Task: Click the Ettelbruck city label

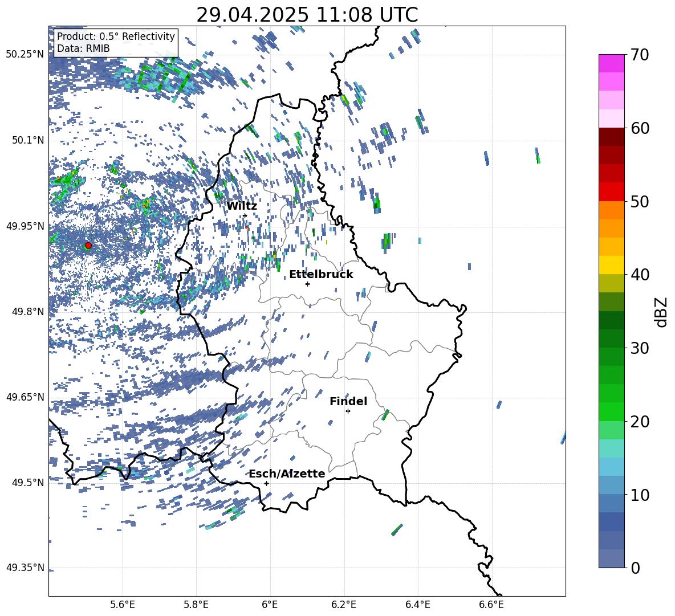Action: pos(321,275)
